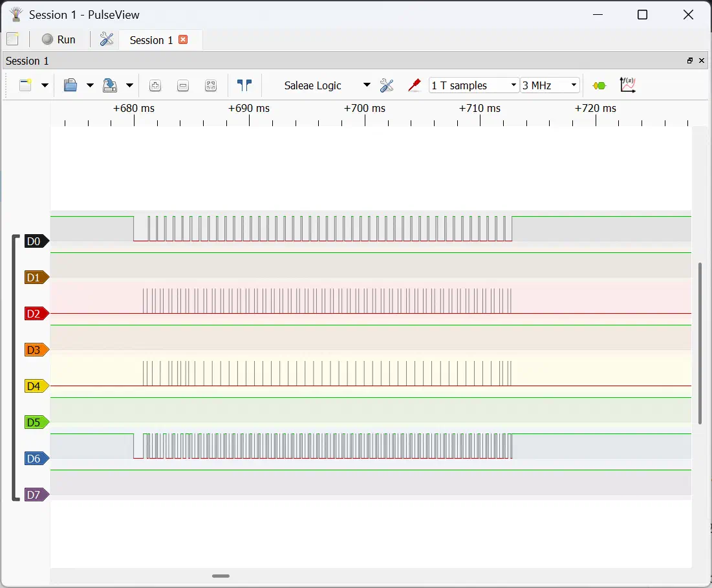The width and height of the screenshot is (712, 588).
Task: Switch to the Session 1 tab
Action: pos(151,40)
